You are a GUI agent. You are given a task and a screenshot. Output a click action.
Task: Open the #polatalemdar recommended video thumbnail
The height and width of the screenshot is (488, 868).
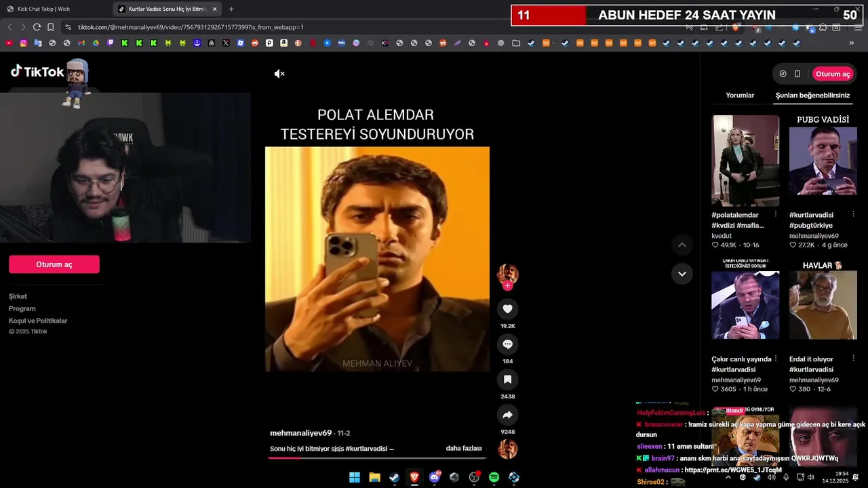(x=745, y=161)
